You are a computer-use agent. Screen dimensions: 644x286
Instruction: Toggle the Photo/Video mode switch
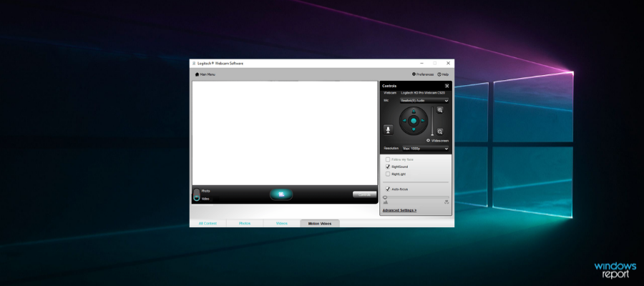tap(197, 194)
